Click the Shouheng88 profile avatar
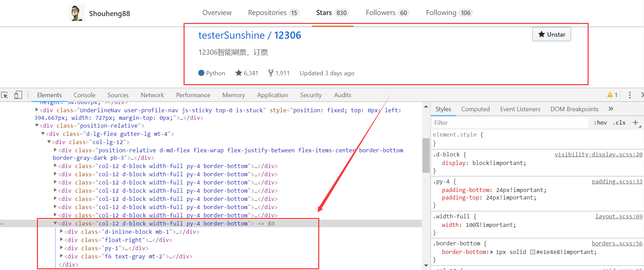Screen dimensions: 644x270 [77, 13]
